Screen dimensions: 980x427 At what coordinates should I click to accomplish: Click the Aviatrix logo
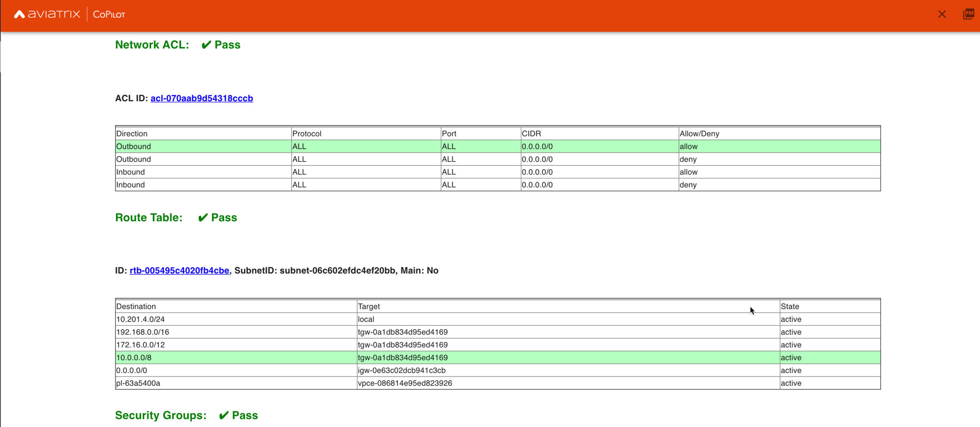click(x=47, y=14)
